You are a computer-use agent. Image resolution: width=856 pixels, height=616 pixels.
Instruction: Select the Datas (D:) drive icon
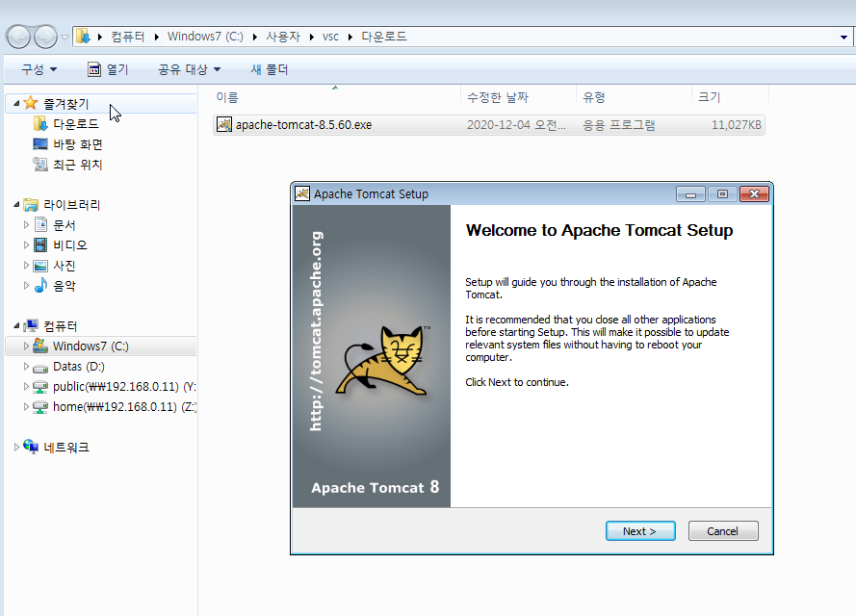point(40,368)
